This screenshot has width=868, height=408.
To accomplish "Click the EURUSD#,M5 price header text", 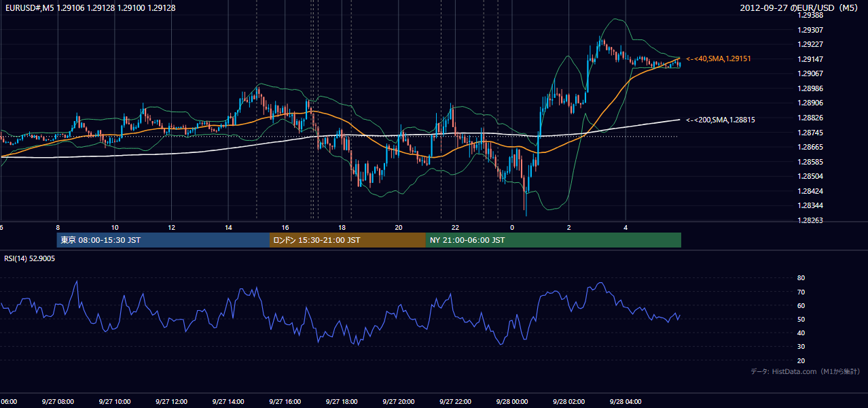I will tap(90, 7).
